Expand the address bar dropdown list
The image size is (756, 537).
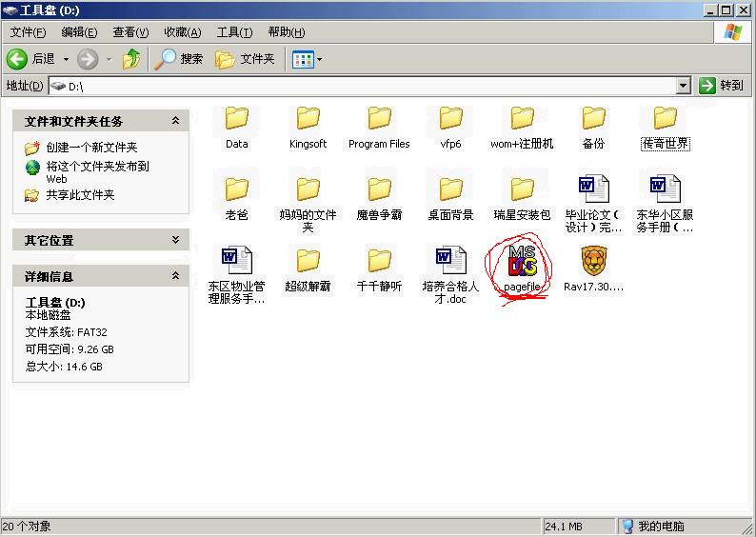click(x=683, y=86)
